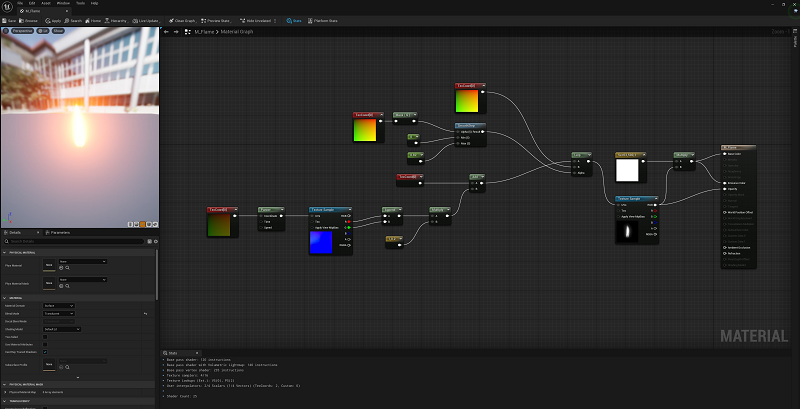The height and width of the screenshot is (409, 800).
Task: Open the Hierarchy toolbar dropdown
Action: click(116, 21)
